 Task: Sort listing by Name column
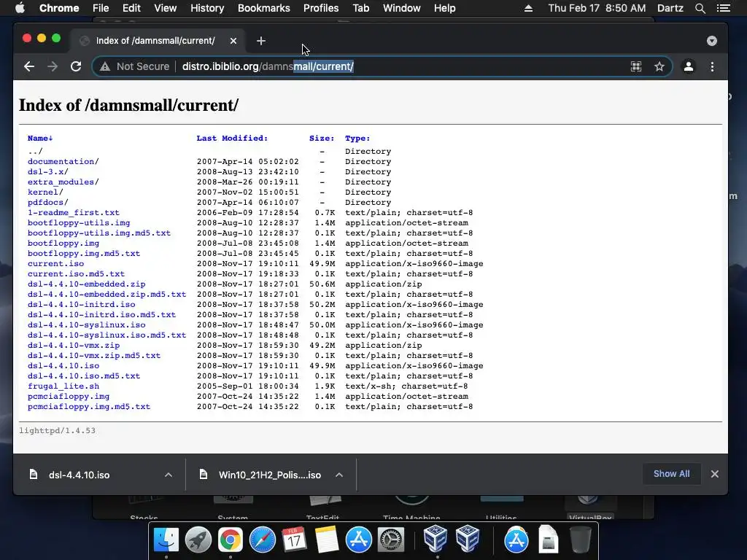(40, 138)
